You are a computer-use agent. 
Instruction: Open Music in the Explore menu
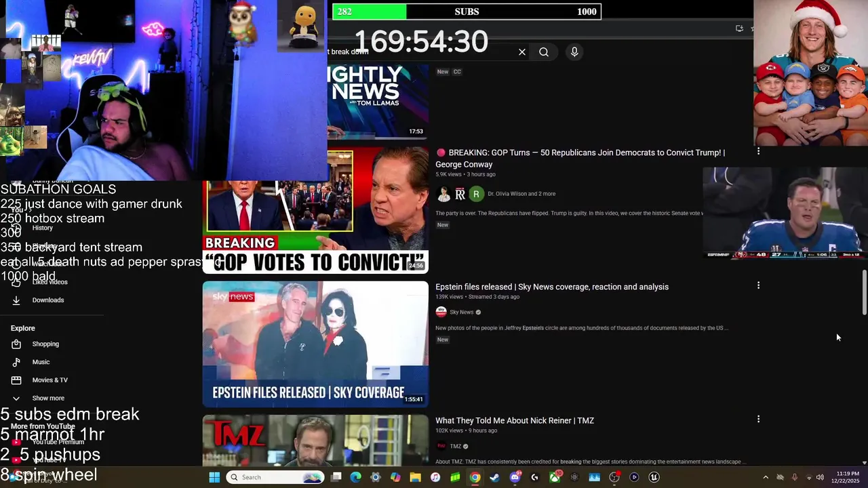(x=41, y=362)
